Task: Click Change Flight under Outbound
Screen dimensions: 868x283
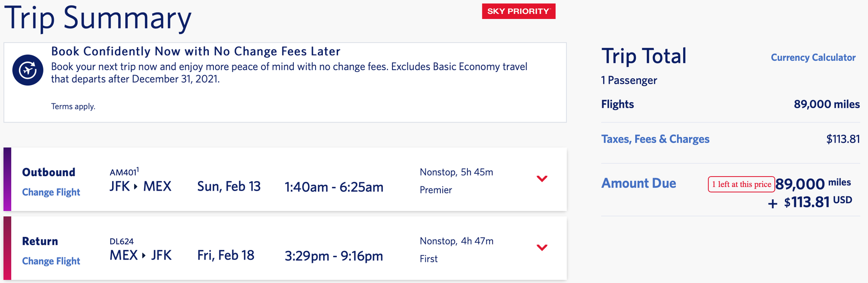Action: tap(51, 192)
